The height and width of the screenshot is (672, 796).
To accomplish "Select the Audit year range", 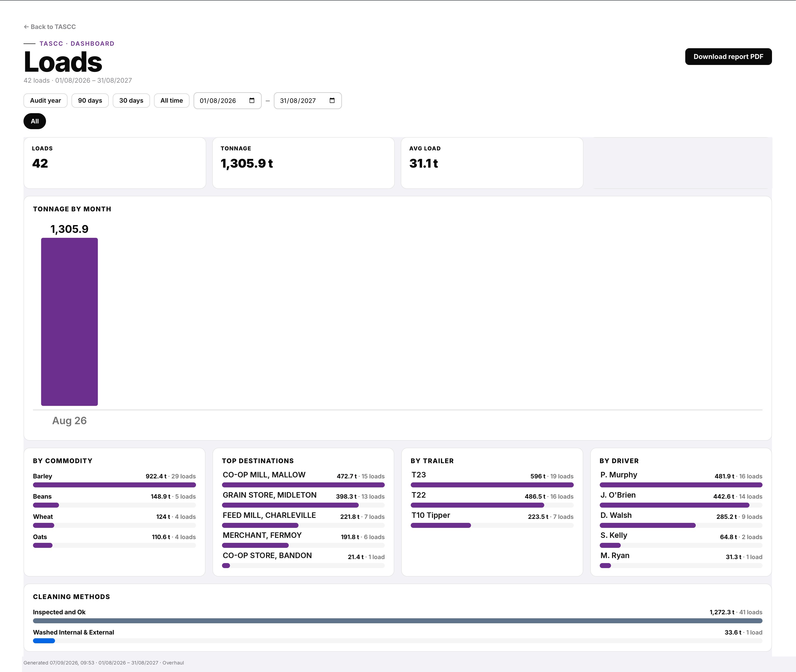I will [45, 101].
